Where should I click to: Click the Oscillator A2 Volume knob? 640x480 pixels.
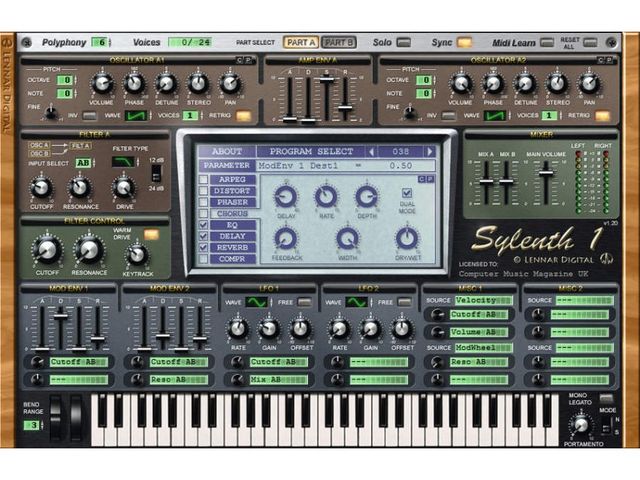point(461,84)
